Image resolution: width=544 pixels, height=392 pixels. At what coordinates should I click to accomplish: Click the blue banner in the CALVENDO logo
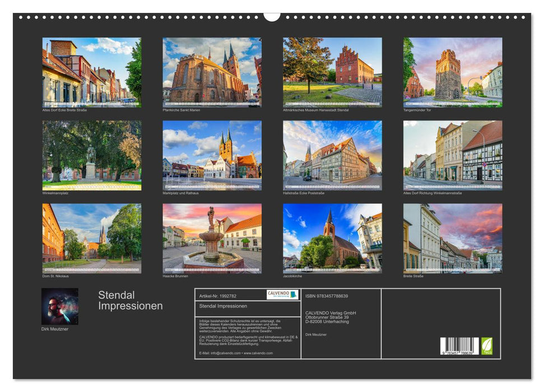pyautogui.click(x=294, y=295)
